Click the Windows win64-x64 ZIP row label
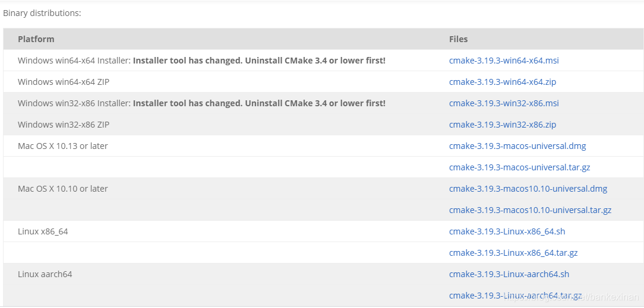The height and width of the screenshot is (308, 644). (x=64, y=82)
